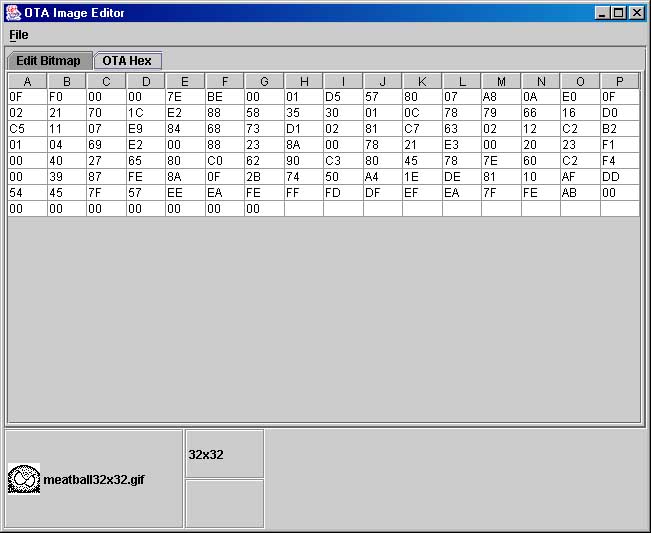
Task: Click the meatball32x32.gif thumbnail image
Action: pyautogui.click(x=23, y=479)
